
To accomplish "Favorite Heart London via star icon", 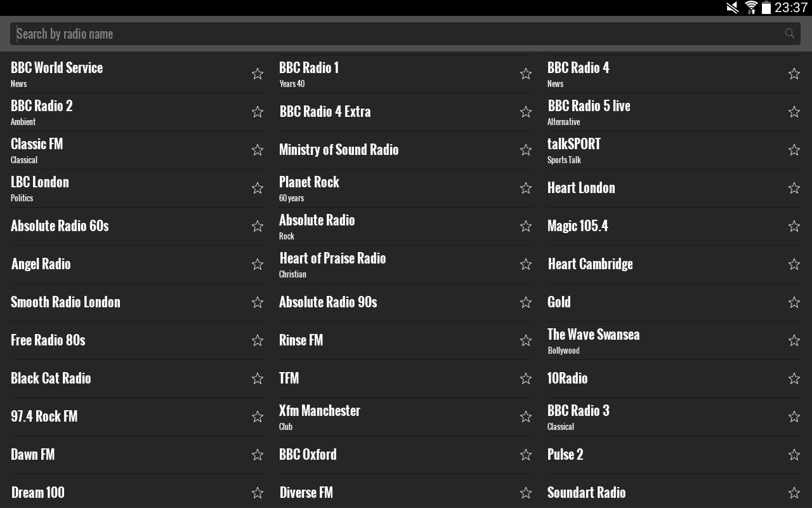I will coord(794,188).
